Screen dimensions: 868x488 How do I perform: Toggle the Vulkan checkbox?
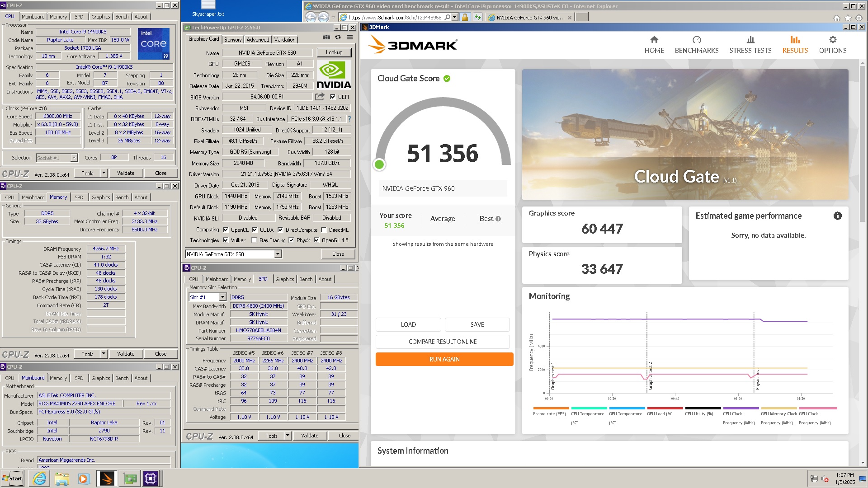click(226, 240)
